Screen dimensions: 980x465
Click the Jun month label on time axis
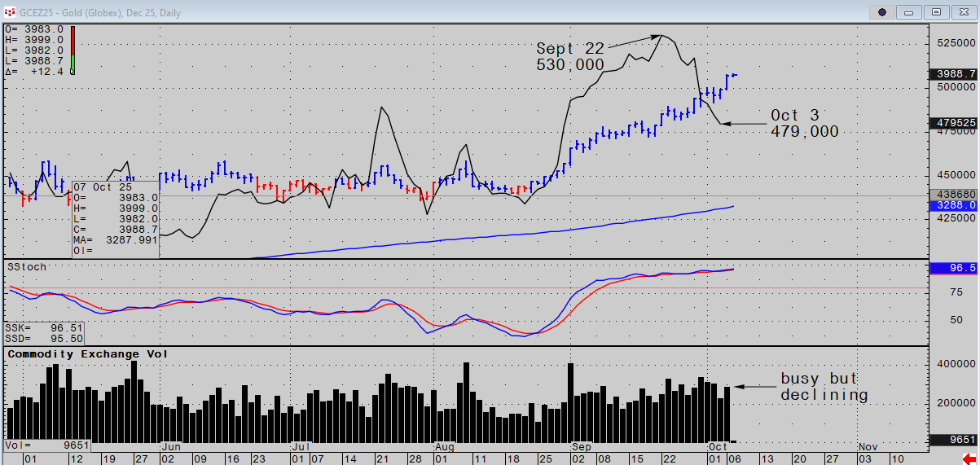click(170, 447)
